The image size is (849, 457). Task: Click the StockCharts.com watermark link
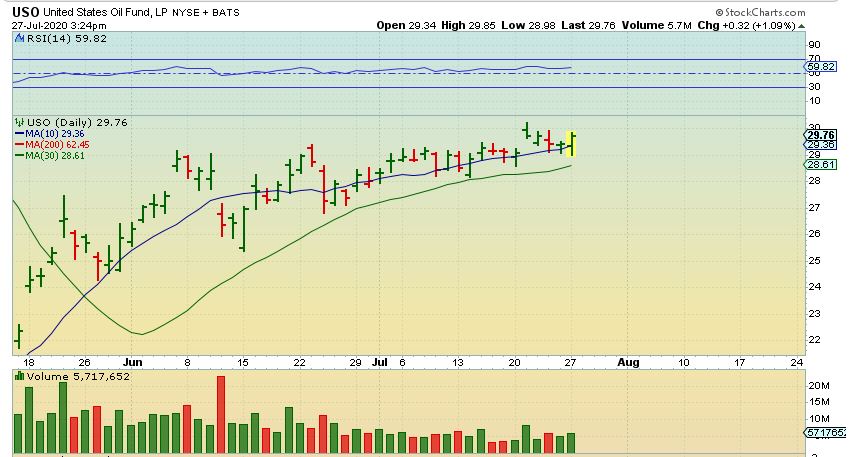point(760,12)
